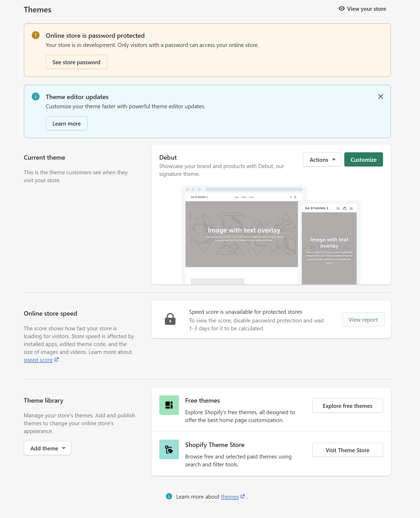
Task: Click the info icon beside Learn more about themes
Action: coord(169,496)
